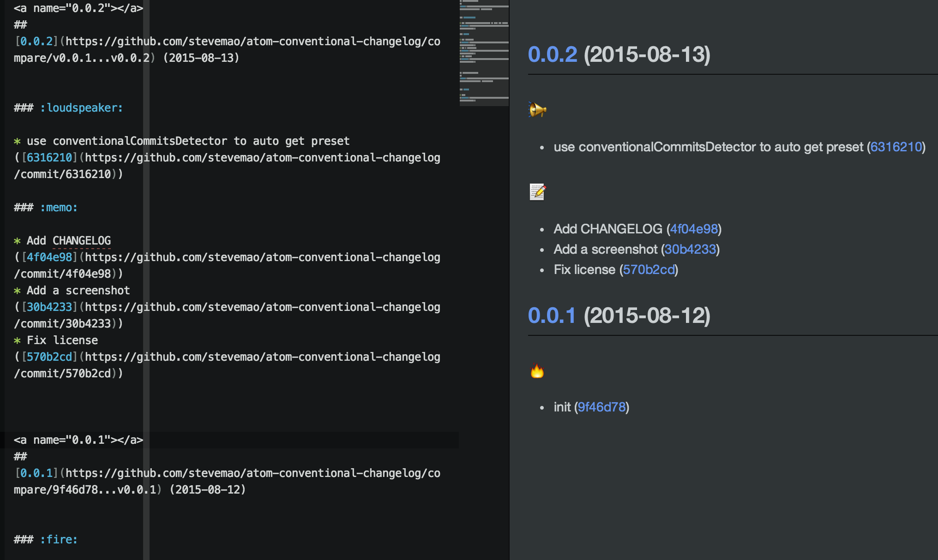Viewport: 938px width, 560px height.
Task: Open commit 30b4233 link in preview
Action: click(690, 250)
